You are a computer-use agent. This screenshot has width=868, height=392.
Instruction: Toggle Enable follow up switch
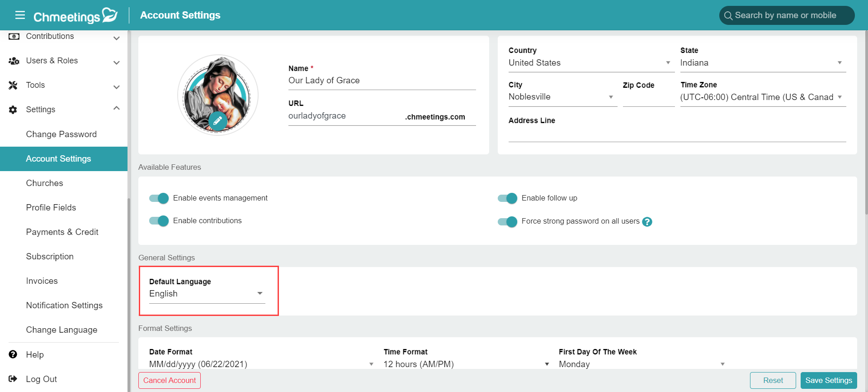click(508, 198)
